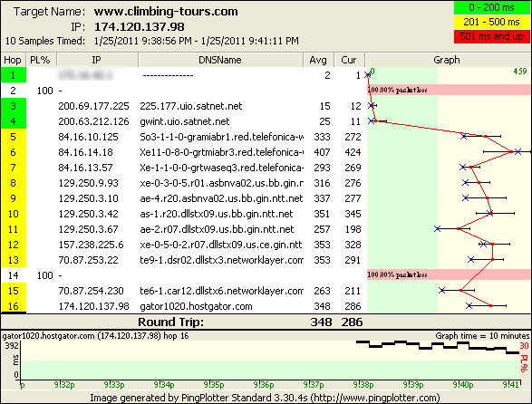Click DNS name te6-1.car12.dllstx6.networklayer
The height and width of the screenshot is (404, 532).
coord(221,291)
